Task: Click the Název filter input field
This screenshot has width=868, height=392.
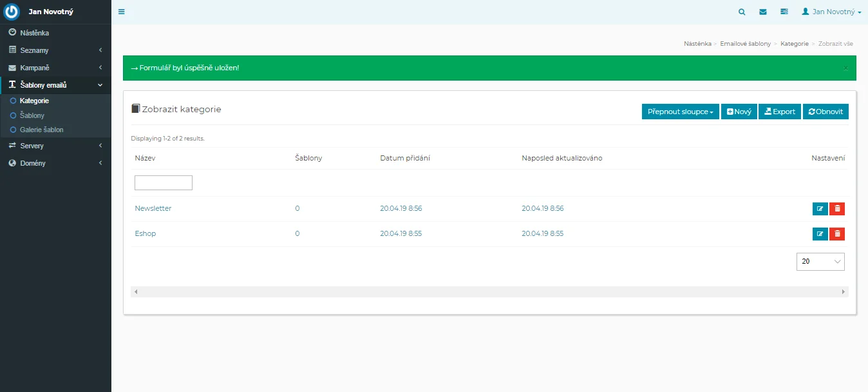Action: tap(164, 183)
